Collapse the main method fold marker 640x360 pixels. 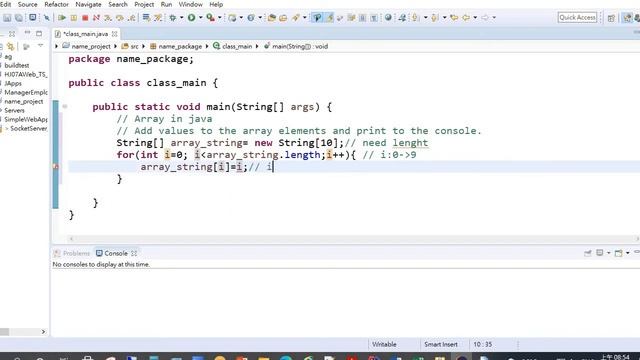[x=64, y=107]
